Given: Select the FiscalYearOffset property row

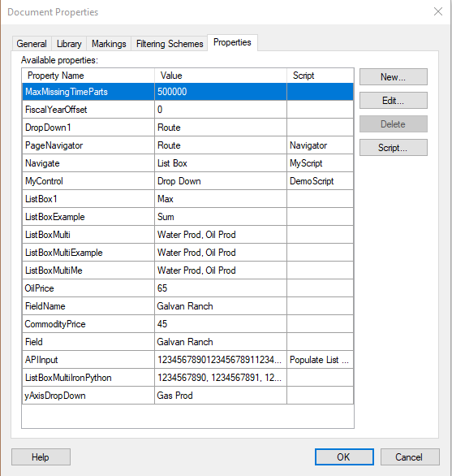Looking at the screenshot, I should pos(187,110).
